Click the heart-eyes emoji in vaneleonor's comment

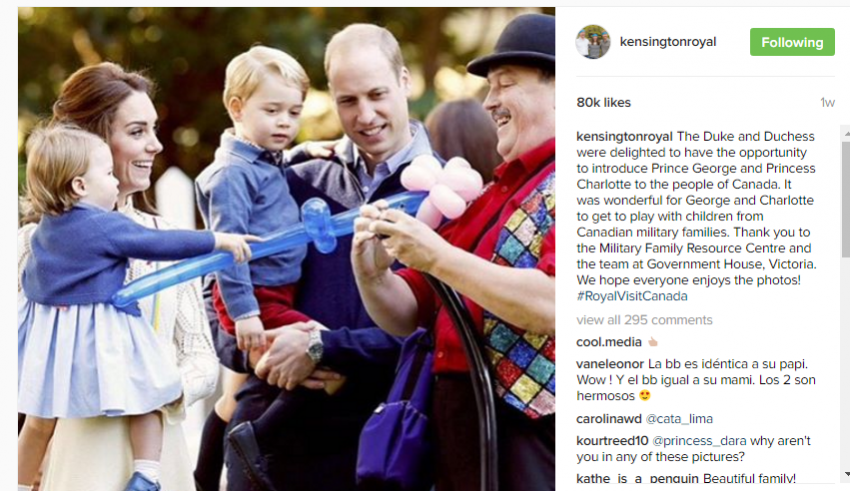pos(645,396)
